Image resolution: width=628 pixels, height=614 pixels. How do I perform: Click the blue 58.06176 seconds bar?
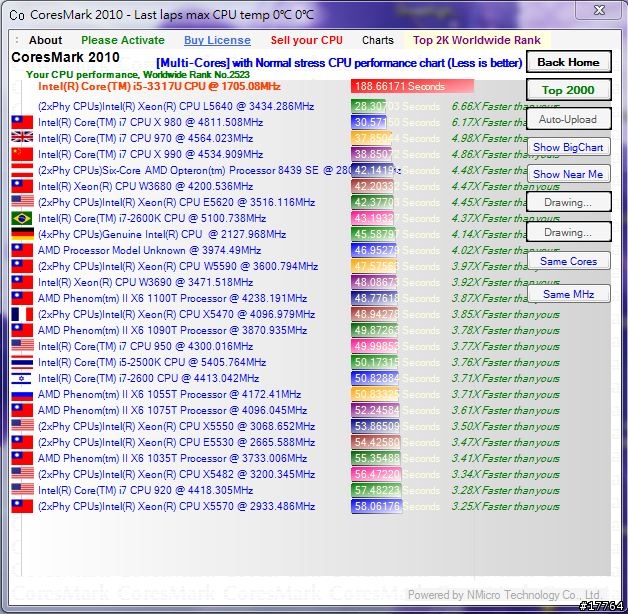pyautogui.click(x=376, y=506)
